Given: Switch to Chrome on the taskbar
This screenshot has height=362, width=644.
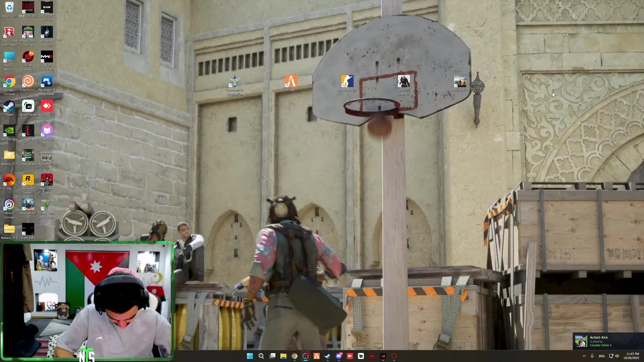Looking at the screenshot, I should [294, 356].
